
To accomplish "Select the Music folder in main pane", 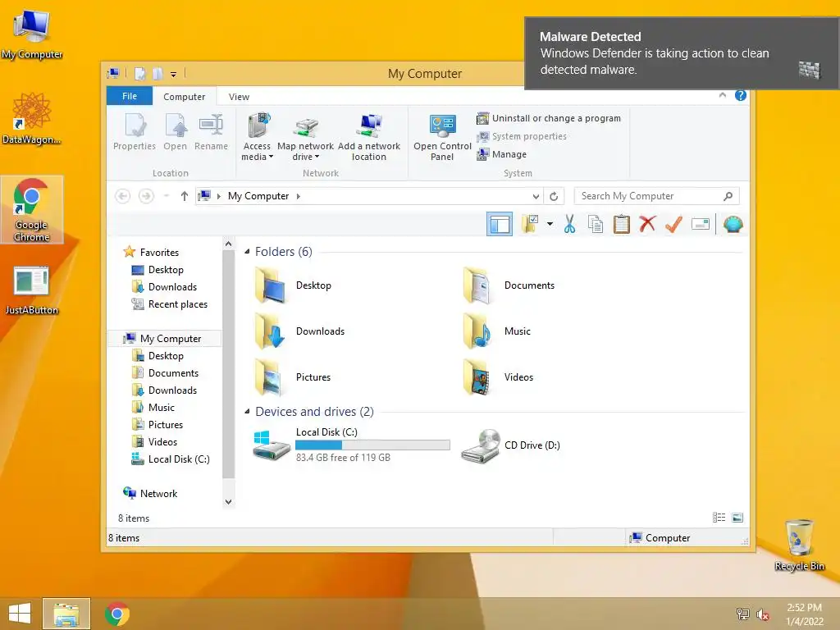I will [x=498, y=331].
